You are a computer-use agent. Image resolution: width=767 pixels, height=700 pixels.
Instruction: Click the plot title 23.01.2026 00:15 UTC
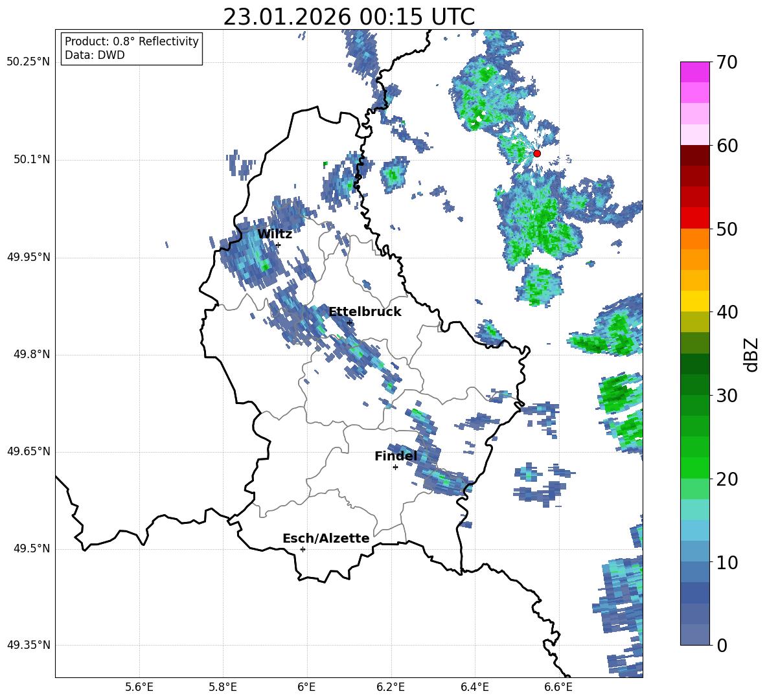coord(349,17)
